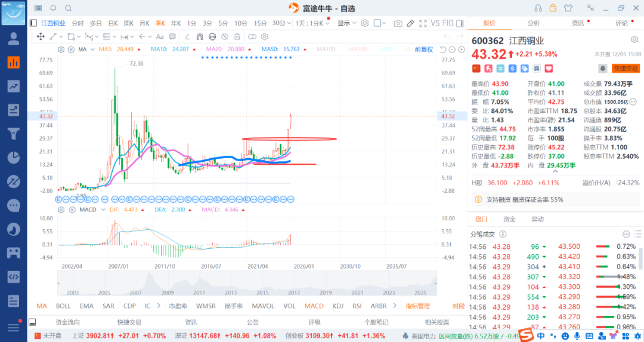Delete drawings with trash icon

point(237,36)
